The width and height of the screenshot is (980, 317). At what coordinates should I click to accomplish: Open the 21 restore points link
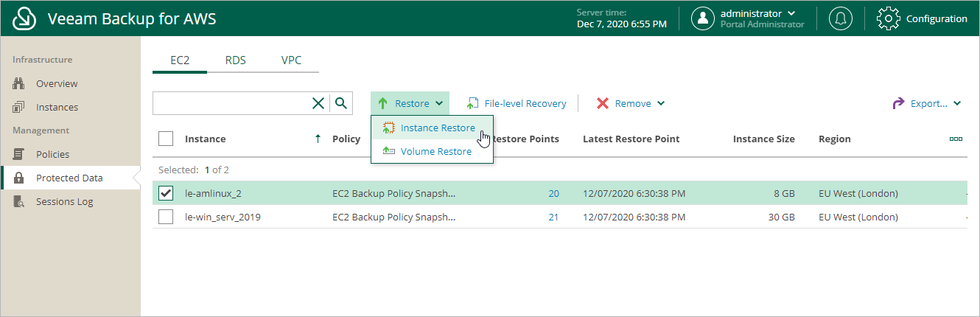pyautogui.click(x=553, y=217)
